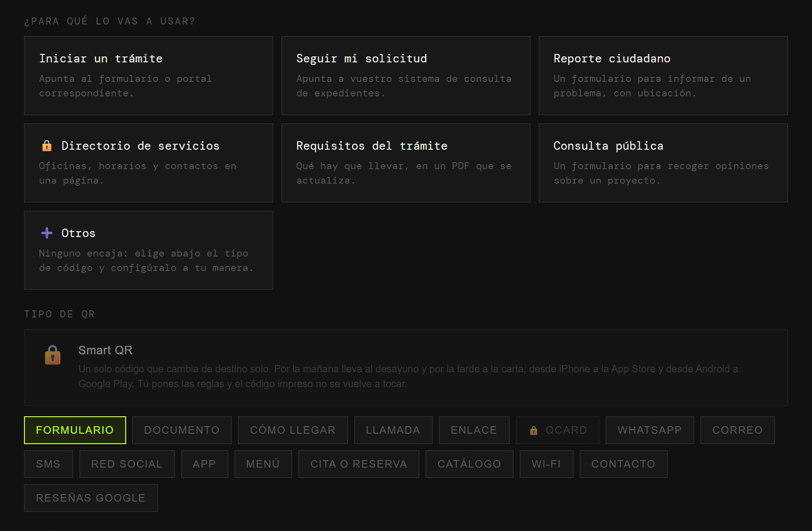This screenshot has width=812, height=531.
Task: Choose the WHATSAPP QR type
Action: 649,430
